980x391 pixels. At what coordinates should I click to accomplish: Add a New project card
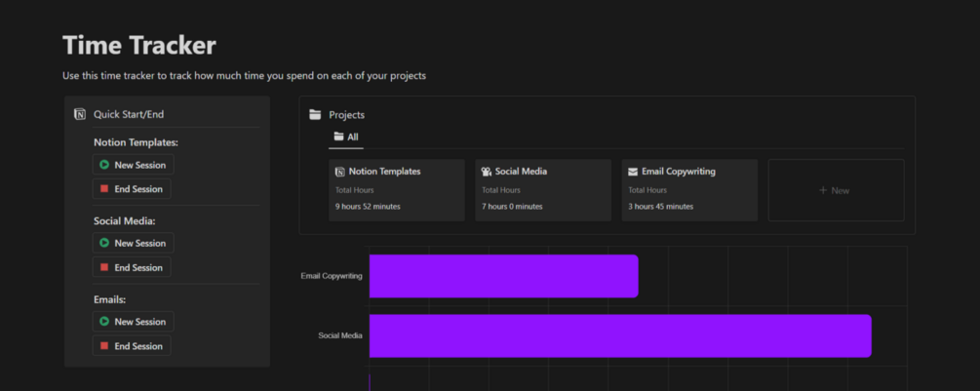tap(836, 190)
